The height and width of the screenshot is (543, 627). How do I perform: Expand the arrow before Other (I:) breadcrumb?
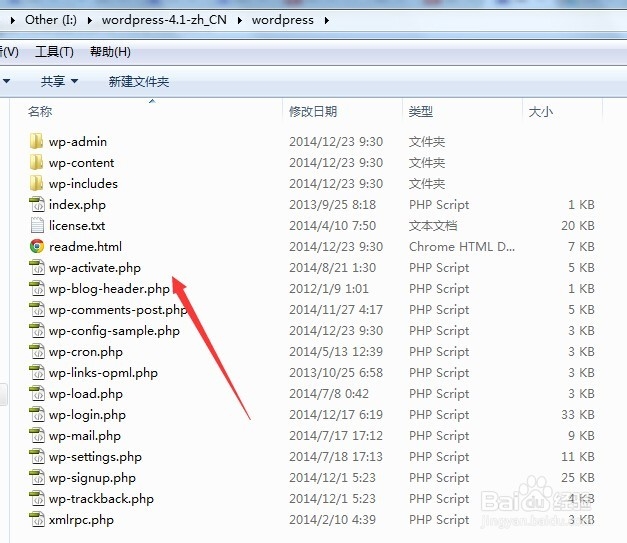point(13,20)
